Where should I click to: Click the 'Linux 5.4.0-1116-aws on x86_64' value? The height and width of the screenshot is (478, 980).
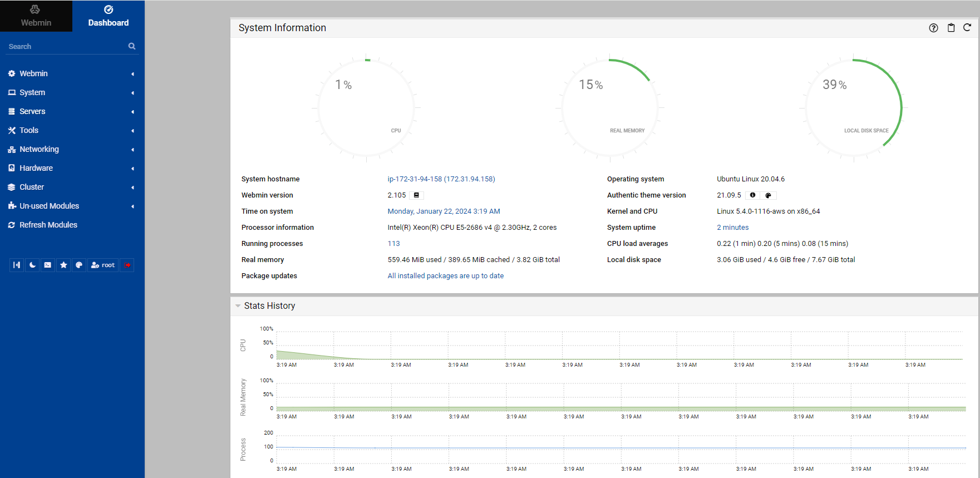pos(768,211)
